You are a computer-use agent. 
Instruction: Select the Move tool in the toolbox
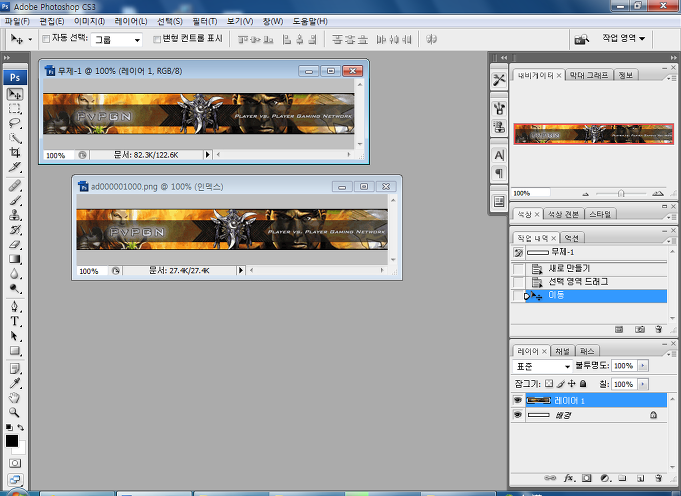point(15,94)
